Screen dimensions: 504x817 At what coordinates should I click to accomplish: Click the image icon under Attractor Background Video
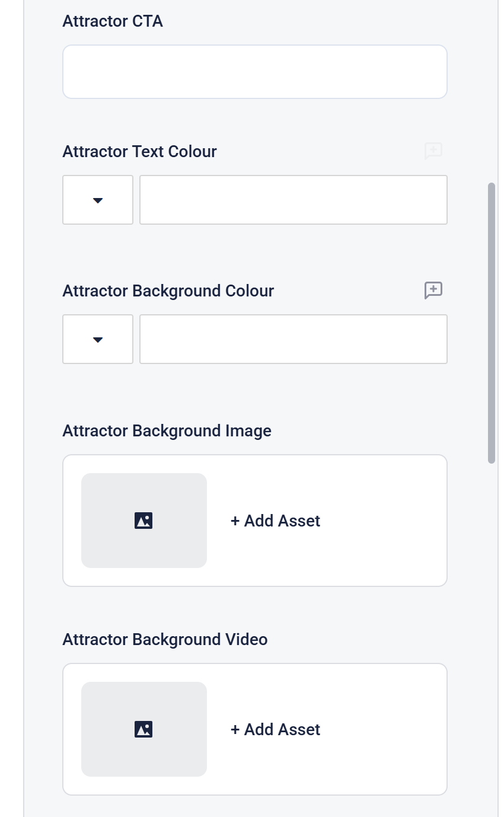coord(143,729)
